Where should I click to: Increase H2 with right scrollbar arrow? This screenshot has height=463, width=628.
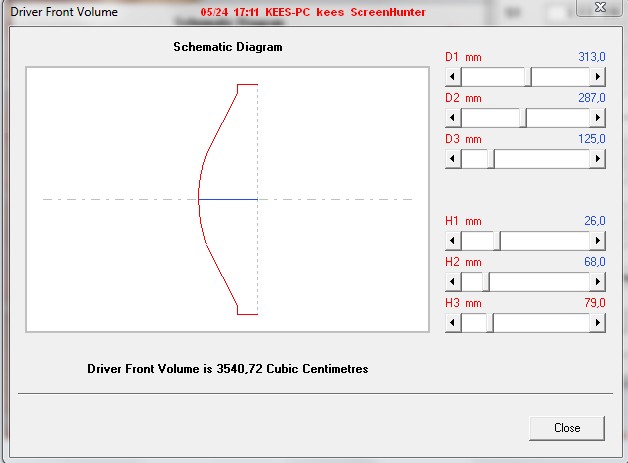pos(598,282)
